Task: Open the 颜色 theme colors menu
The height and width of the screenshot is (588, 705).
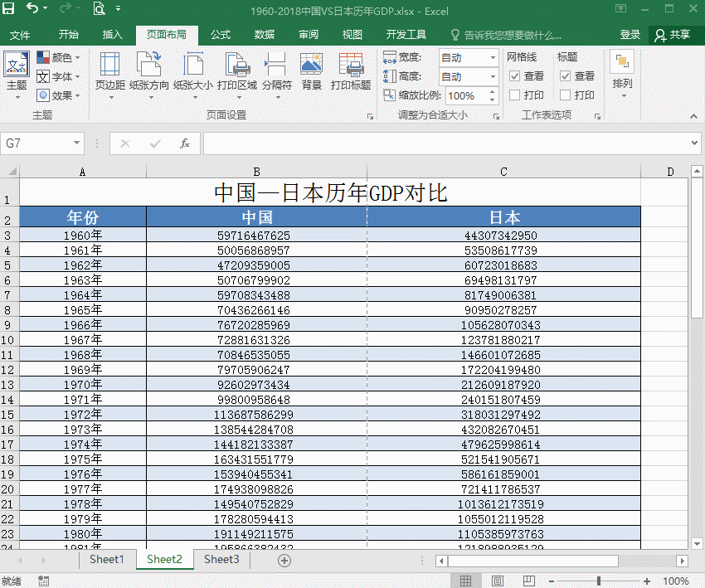Action: (x=58, y=57)
